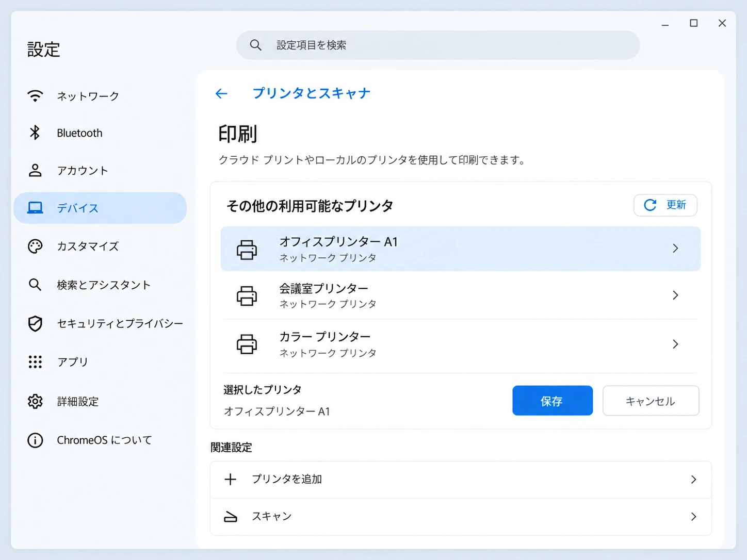Open the ネットワーク settings section
This screenshot has width=747, height=560.
coord(100,96)
